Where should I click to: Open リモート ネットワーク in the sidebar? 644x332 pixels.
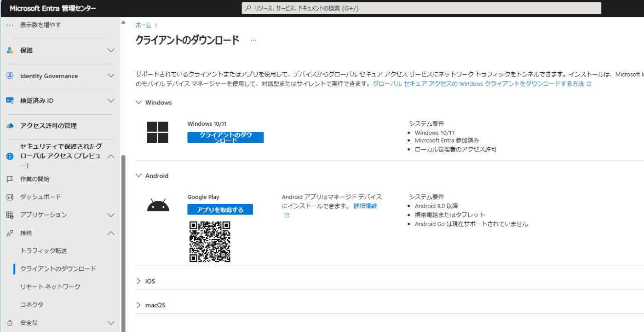[50, 287]
